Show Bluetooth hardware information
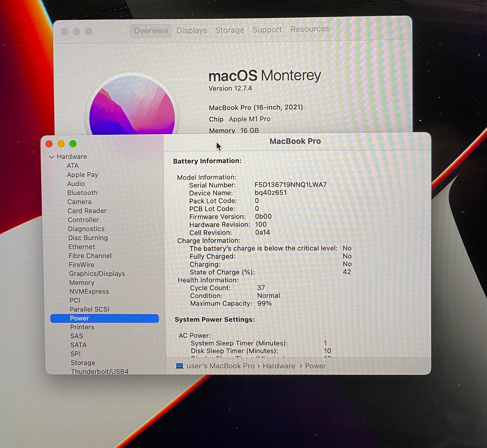Image resolution: width=487 pixels, height=448 pixels. [82, 193]
